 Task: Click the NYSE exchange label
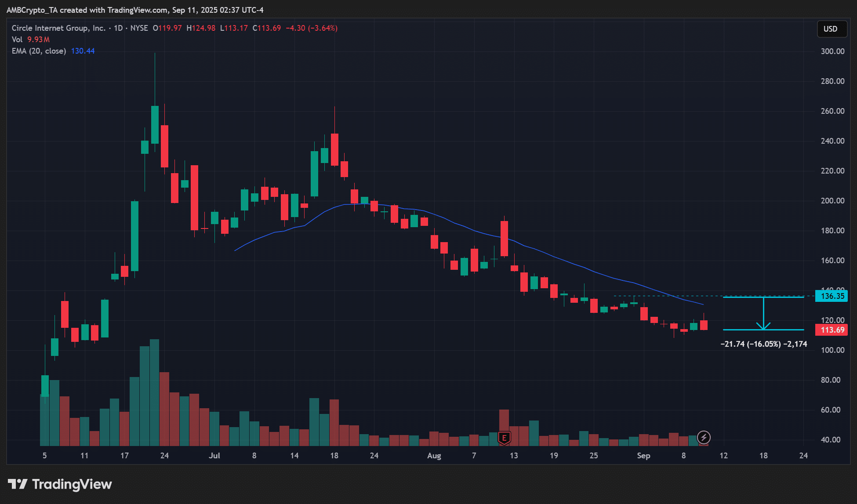139,28
